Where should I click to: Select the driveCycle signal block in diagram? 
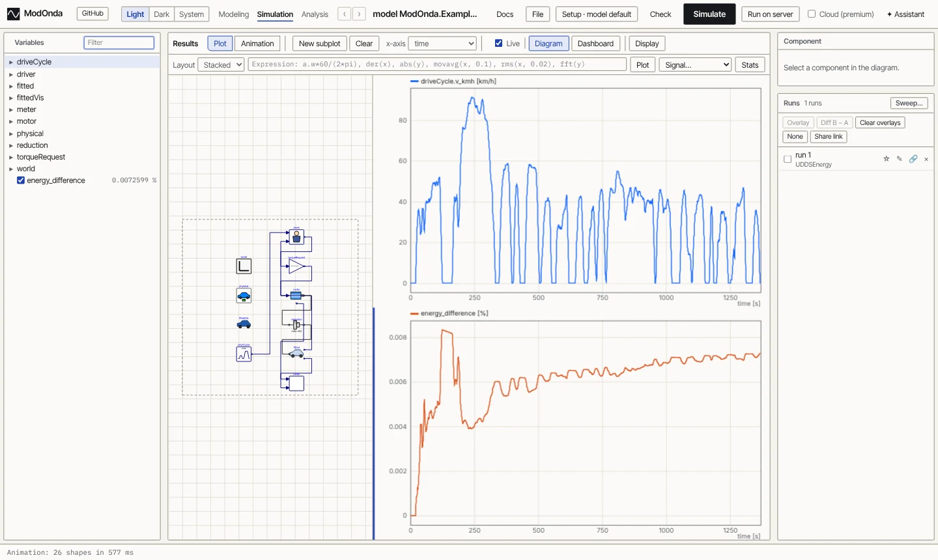[244, 354]
